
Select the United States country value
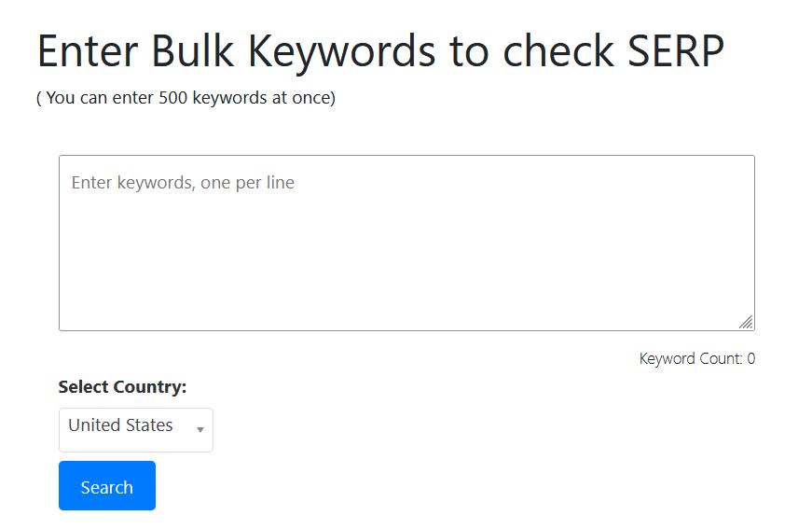[120, 425]
